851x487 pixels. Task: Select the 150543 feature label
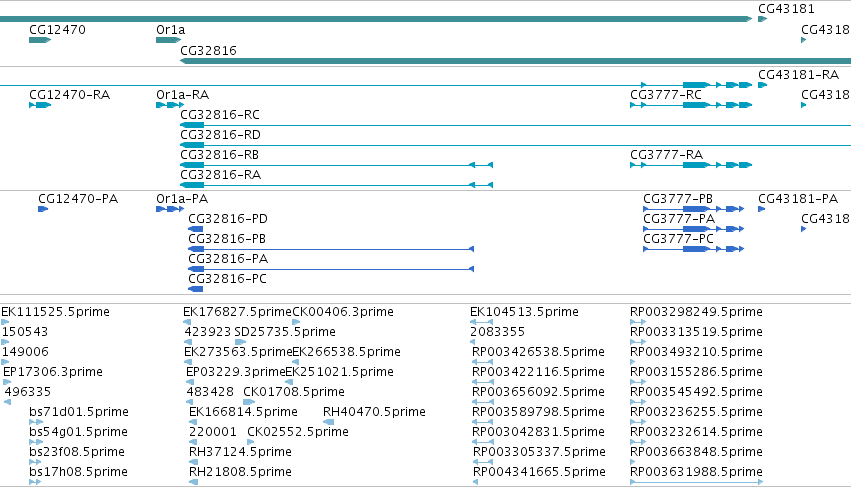click(x=25, y=332)
